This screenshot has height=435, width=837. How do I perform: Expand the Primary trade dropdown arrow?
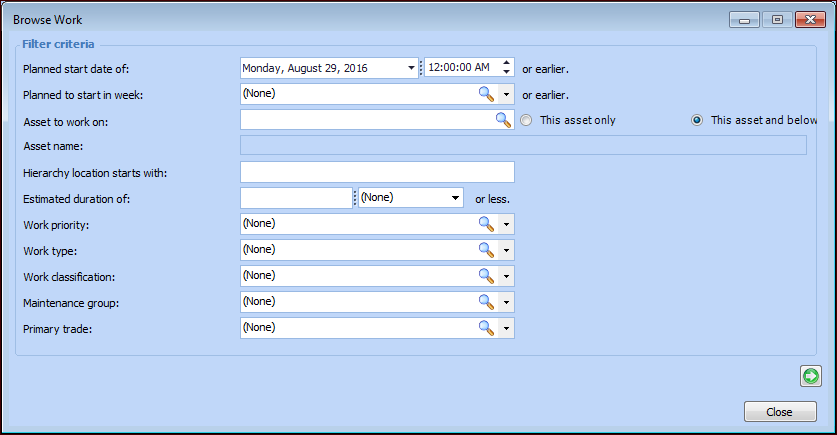click(507, 328)
